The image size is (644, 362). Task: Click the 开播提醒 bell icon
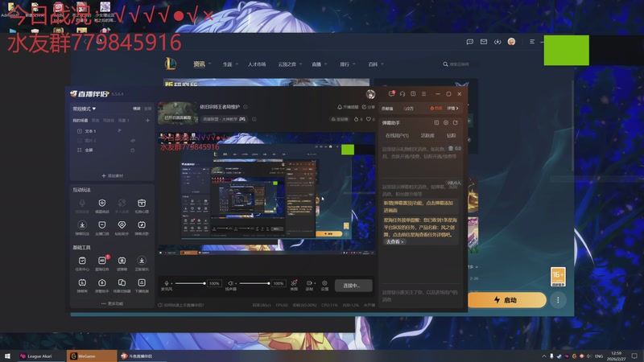click(x=340, y=107)
